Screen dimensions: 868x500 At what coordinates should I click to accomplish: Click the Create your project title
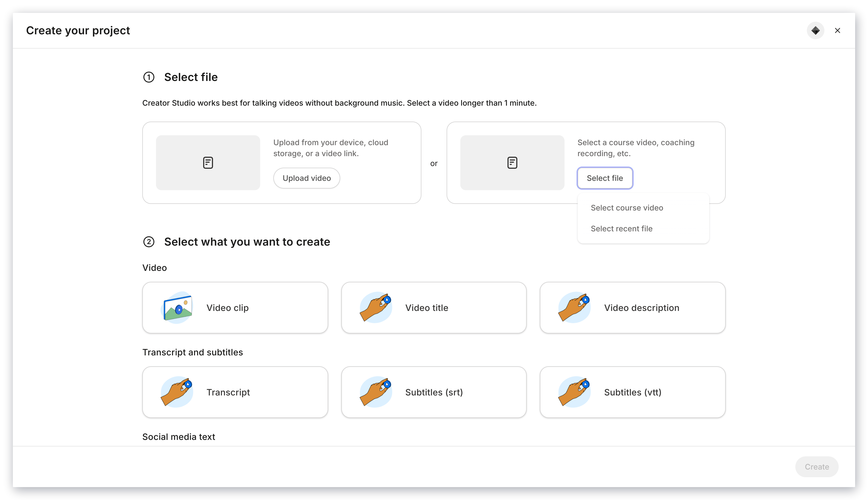pos(78,30)
